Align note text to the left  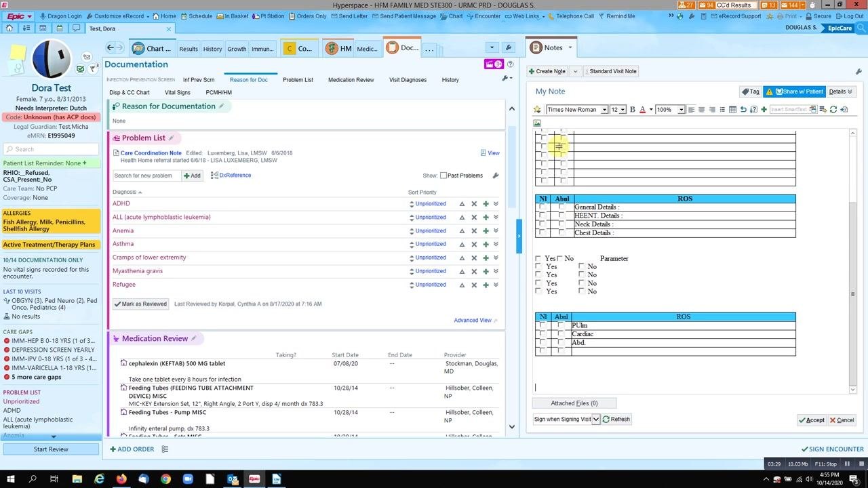tap(691, 110)
